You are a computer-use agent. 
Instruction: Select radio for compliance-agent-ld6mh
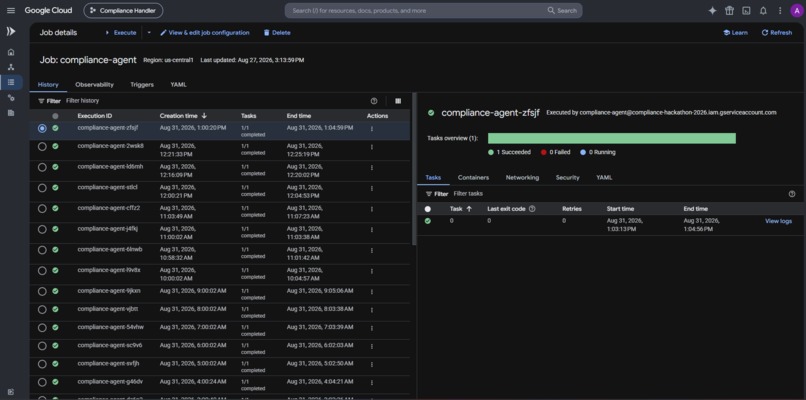click(42, 167)
